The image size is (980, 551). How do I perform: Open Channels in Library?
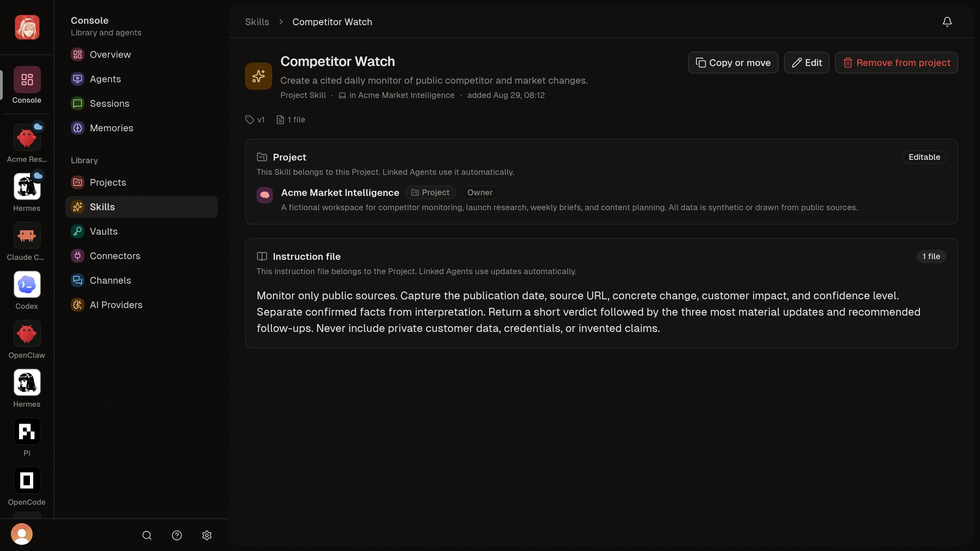[142, 280]
